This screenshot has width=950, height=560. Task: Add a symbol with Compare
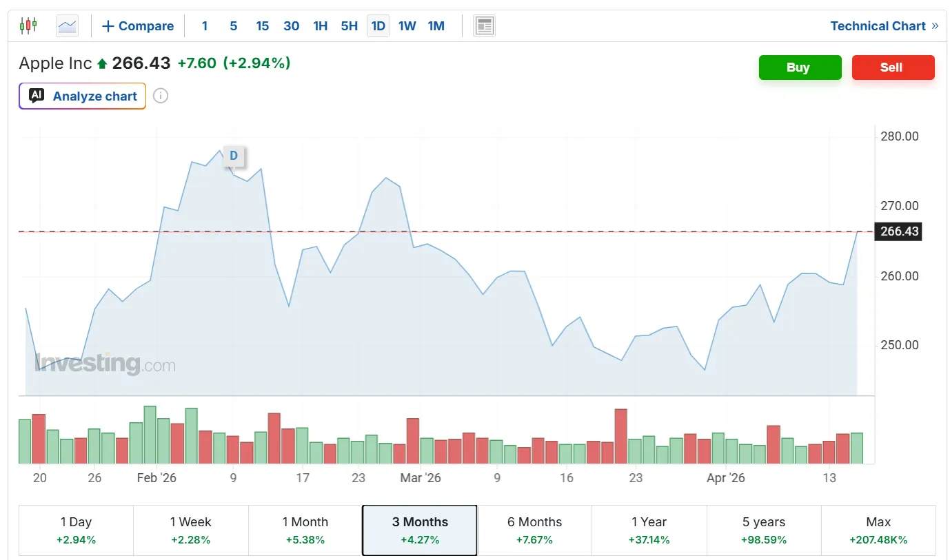point(138,26)
